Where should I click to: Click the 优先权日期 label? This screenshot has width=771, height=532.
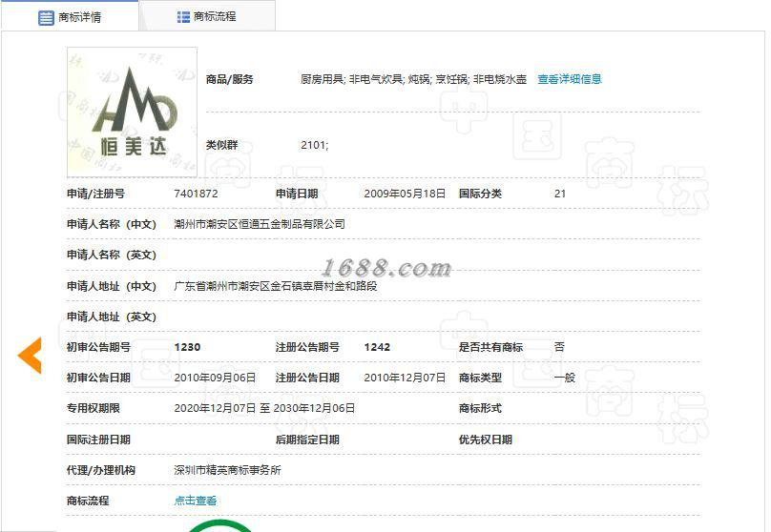pos(486,440)
